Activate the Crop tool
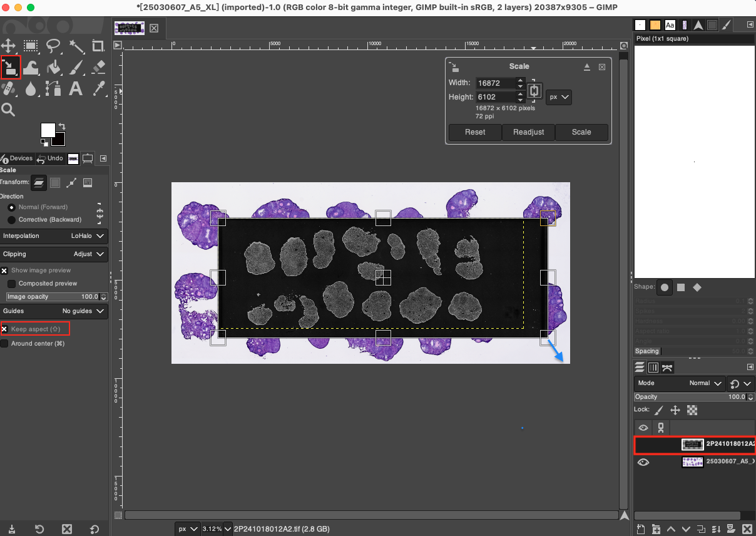The width and height of the screenshot is (756, 536). pyautogui.click(x=98, y=46)
